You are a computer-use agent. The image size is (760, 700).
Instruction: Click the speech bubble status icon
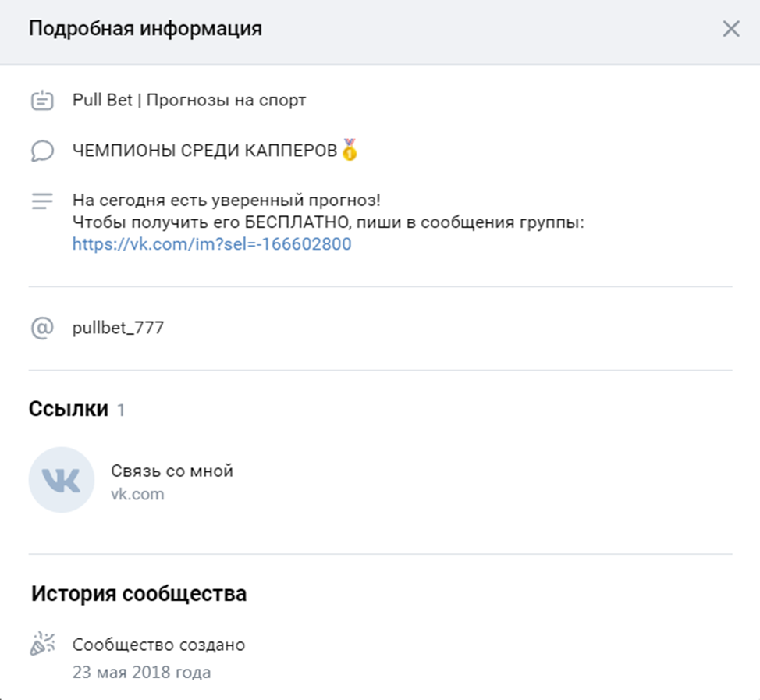point(42,151)
